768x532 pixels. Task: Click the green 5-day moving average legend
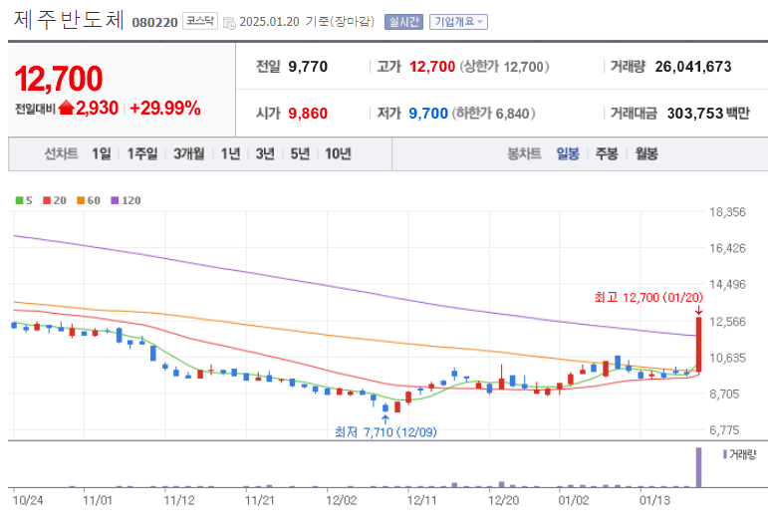pos(24,200)
